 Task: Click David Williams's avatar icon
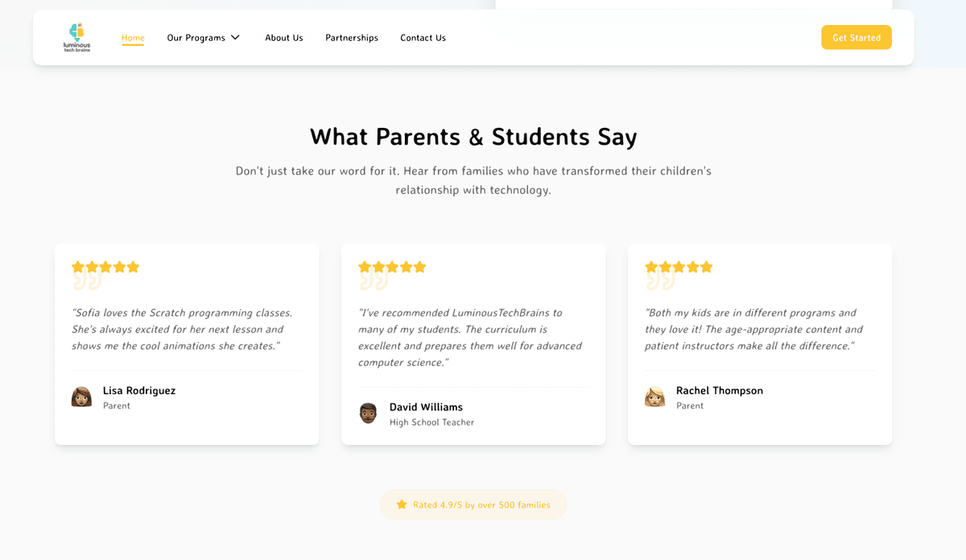[368, 414]
